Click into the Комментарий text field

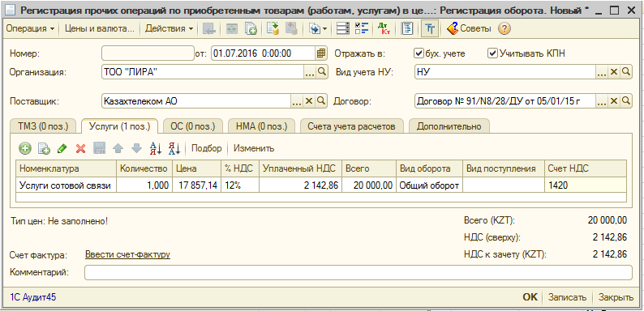[358, 272]
